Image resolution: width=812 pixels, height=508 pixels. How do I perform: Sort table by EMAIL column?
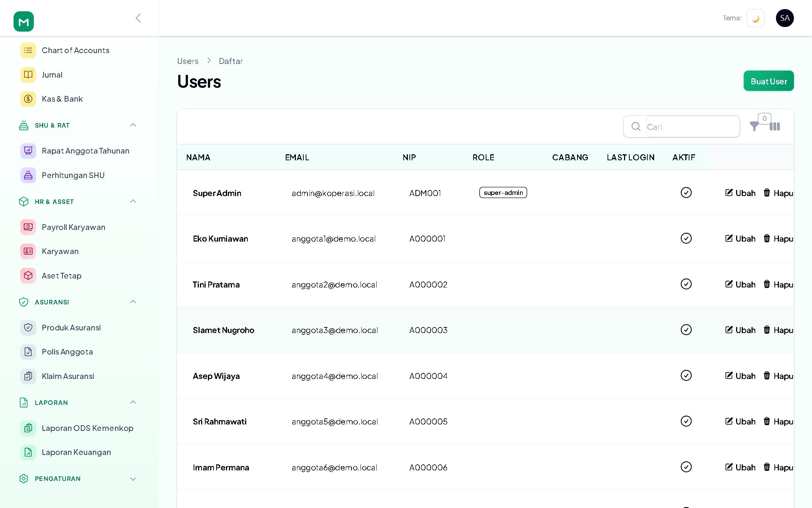[x=297, y=157]
